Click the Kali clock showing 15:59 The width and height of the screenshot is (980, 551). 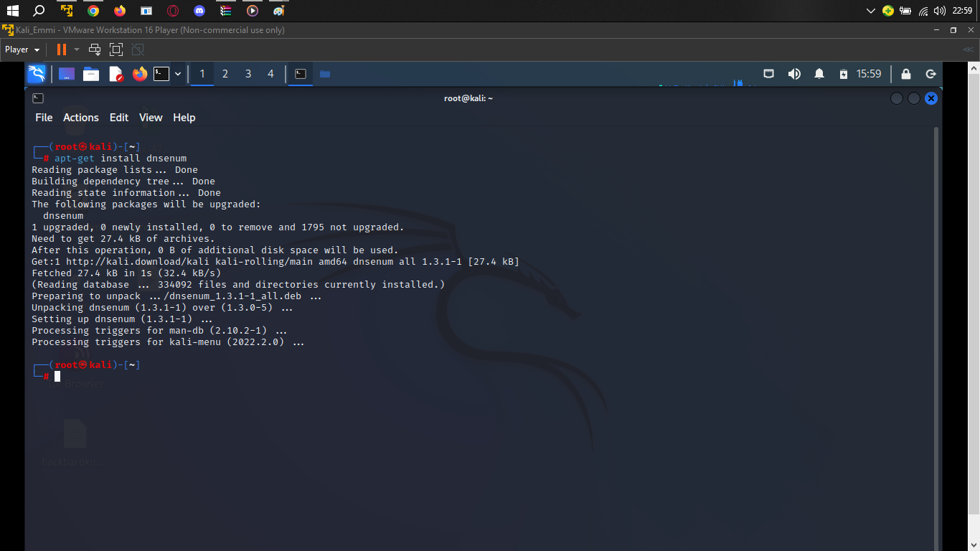click(x=869, y=74)
